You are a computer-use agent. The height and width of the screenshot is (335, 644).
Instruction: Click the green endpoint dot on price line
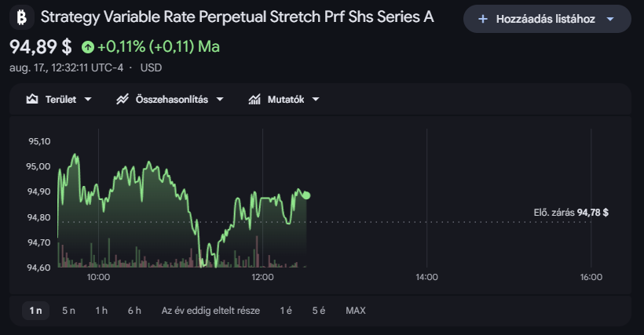pos(306,195)
